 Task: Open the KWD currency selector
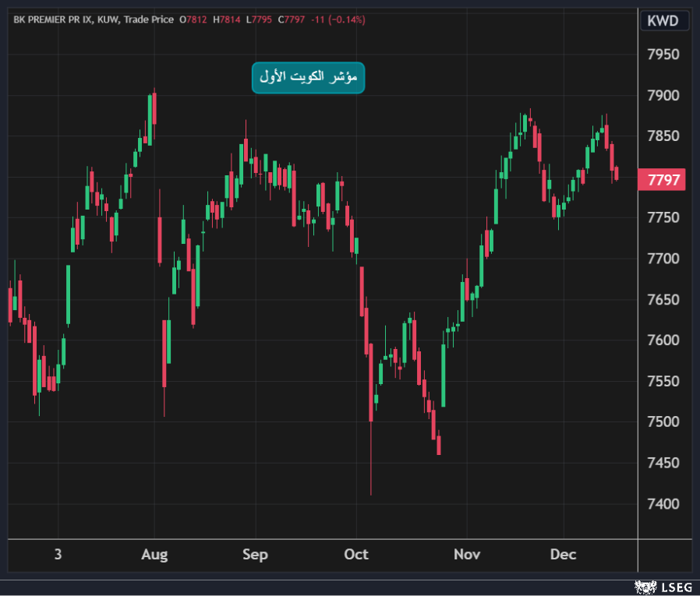point(663,21)
